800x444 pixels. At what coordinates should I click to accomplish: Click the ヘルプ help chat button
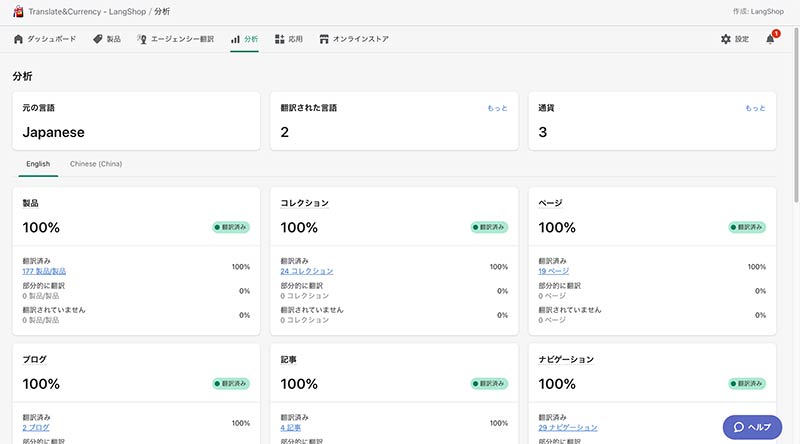click(751, 426)
